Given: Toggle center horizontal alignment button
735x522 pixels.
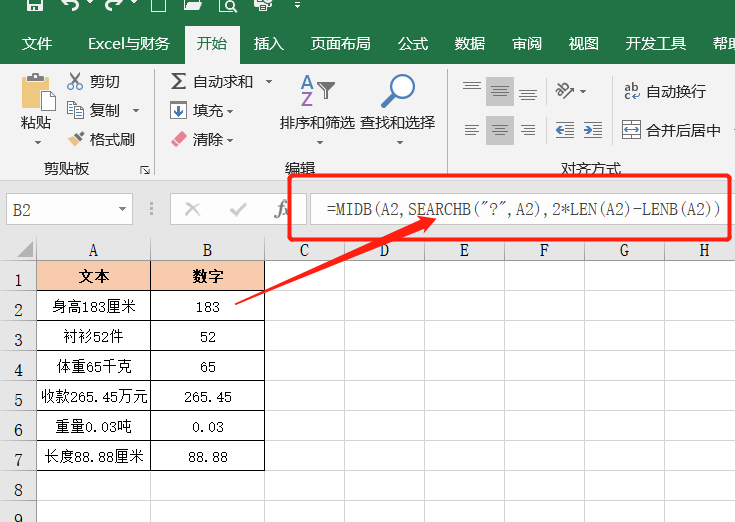Looking at the screenshot, I should (500, 130).
